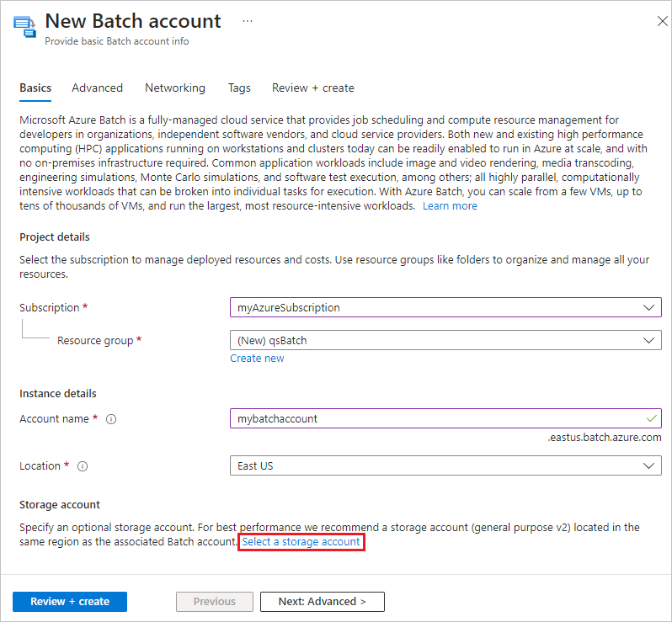672x622 pixels.
Task: Select the Basics tab
Action: coord(35,88)
